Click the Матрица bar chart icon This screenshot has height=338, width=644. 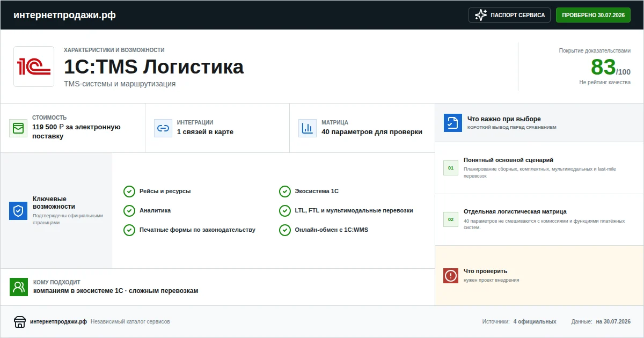[308, 128]
